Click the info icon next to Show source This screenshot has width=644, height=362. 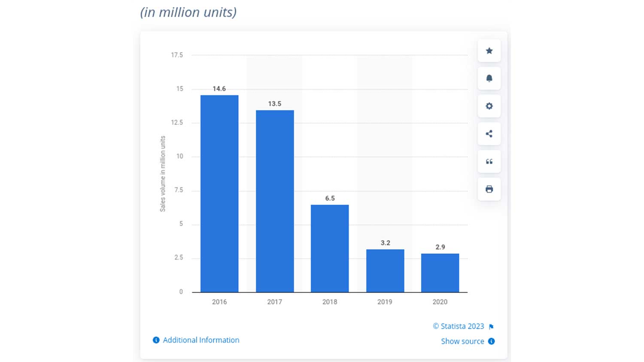[492, 341]
